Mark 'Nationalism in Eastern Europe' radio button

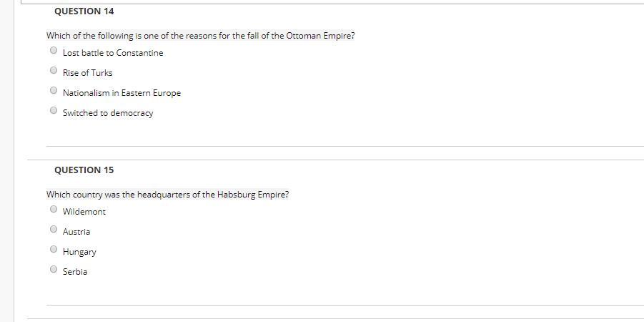54,90
